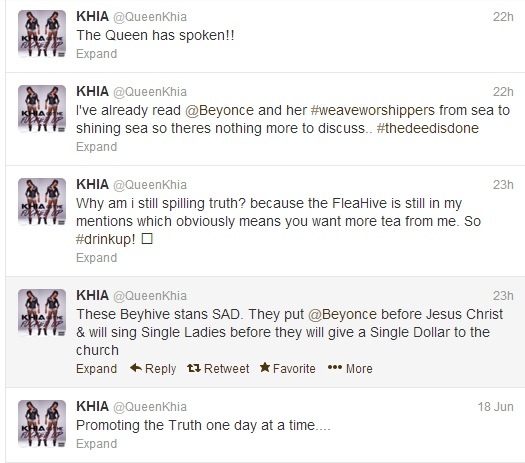Open the 18 Jun timestamp link
This screenshot has width=525, height=463.
click(495, 407)
